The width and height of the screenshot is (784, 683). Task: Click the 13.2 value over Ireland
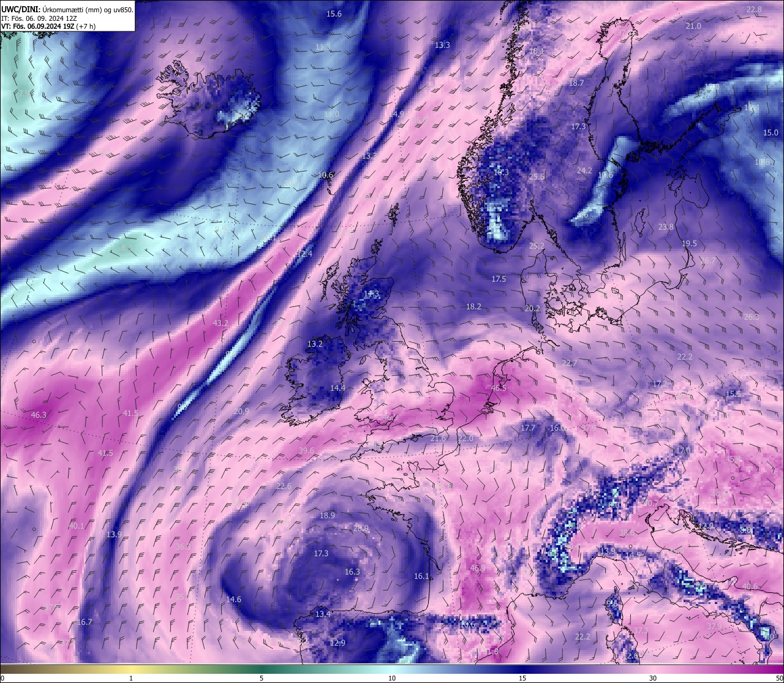point(315,344)
